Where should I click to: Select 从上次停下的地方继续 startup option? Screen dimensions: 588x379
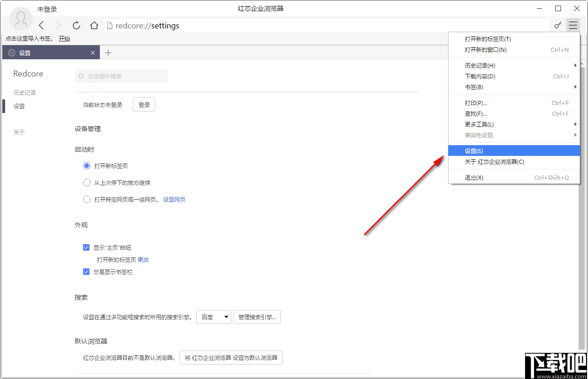[87, 182]
